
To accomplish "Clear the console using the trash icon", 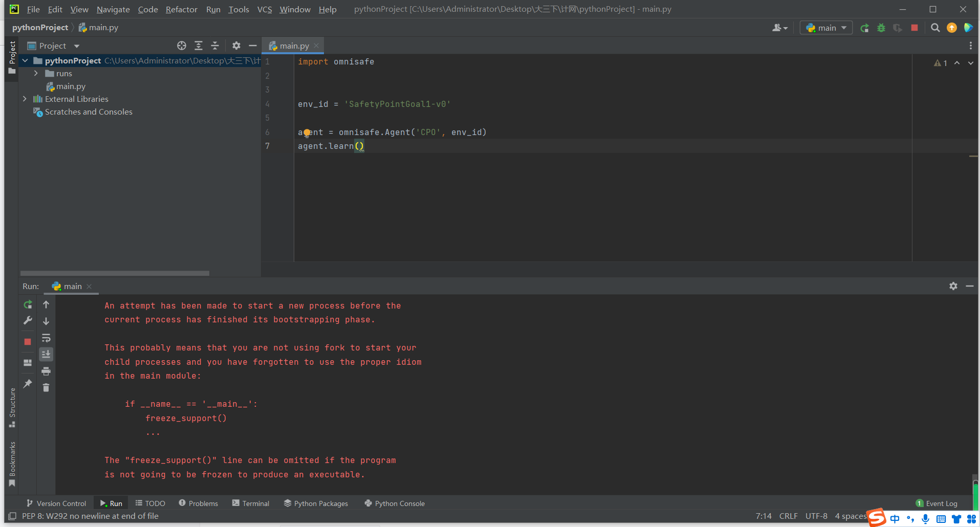I will (x=46, y=387).
